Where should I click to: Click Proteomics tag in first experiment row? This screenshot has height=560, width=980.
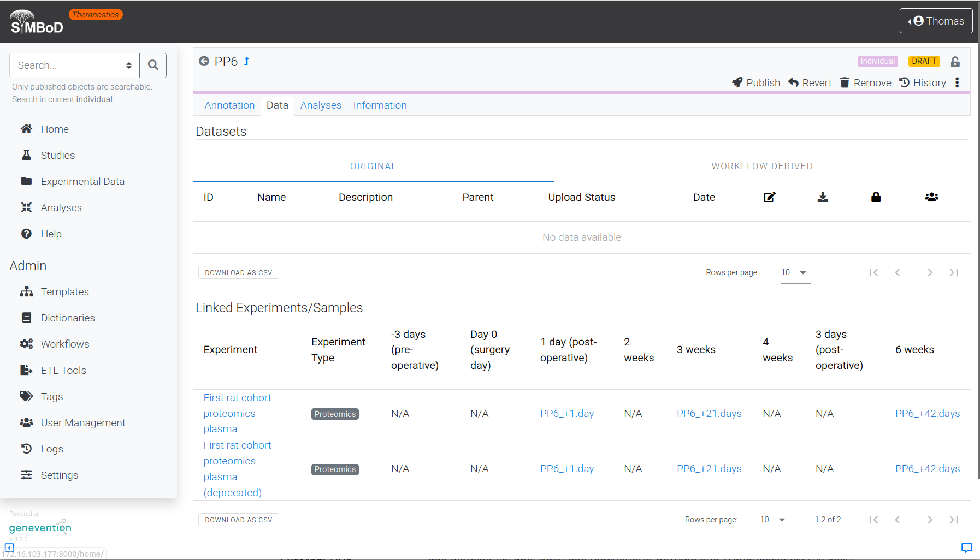pos(335,414)
